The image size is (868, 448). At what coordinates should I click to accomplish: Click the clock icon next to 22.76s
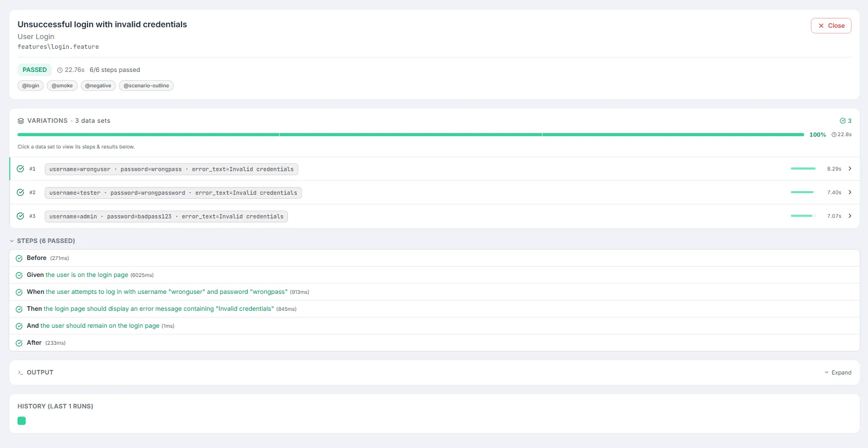60,70
